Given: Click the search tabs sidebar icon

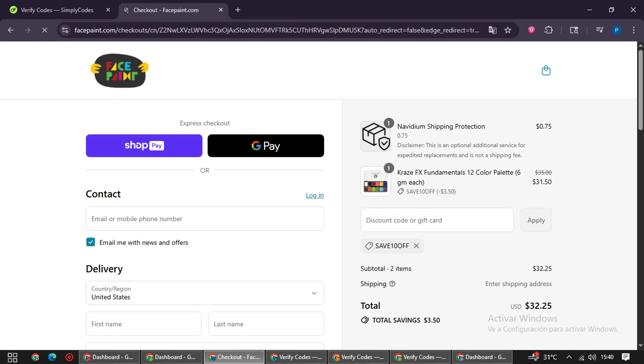Looking at the screenshot, I should pos(574,30).
